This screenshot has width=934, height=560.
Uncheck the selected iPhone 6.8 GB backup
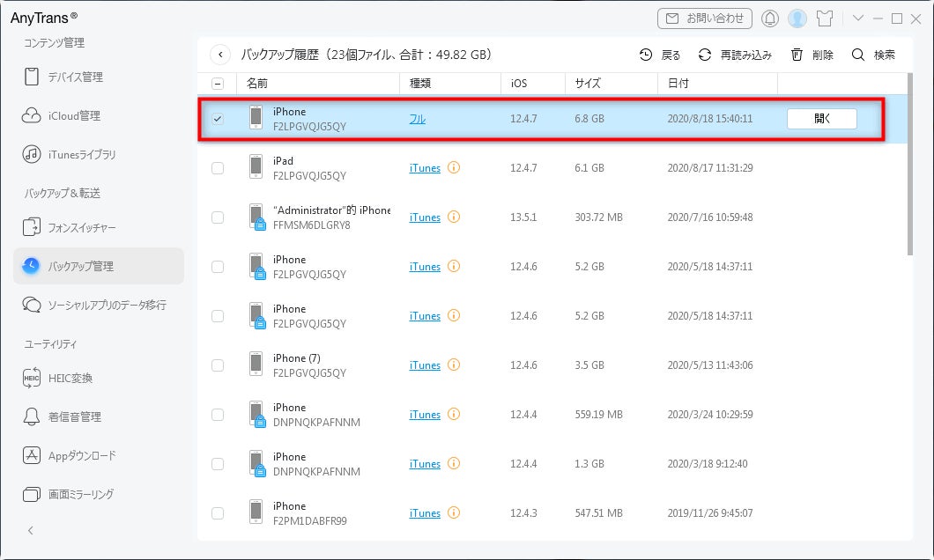(218, 118)
